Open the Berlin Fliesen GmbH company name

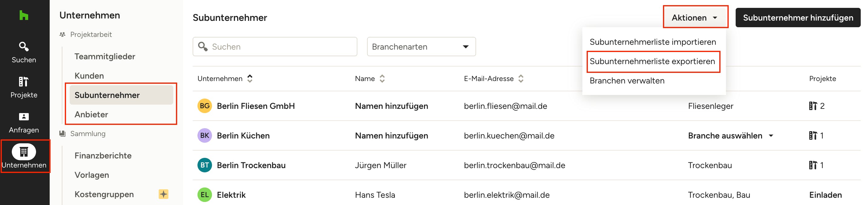click(x=256, y=106)
